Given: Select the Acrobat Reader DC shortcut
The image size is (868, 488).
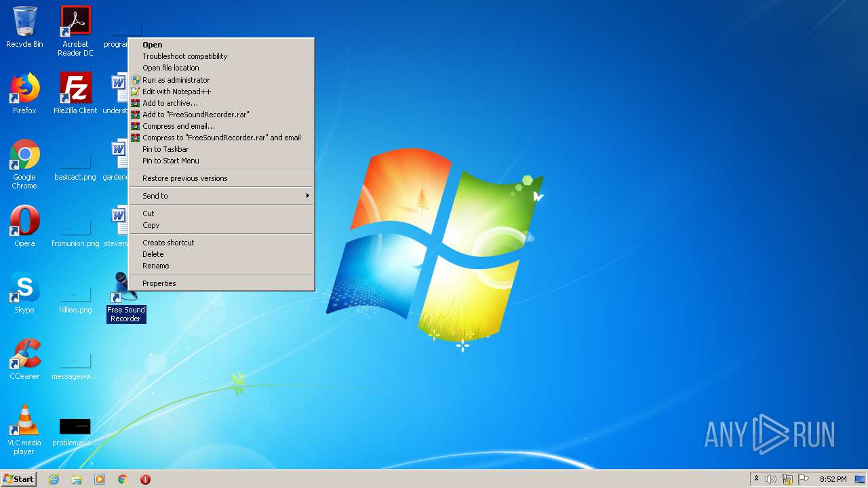Looking at the screenshot, I should (75, 30).
